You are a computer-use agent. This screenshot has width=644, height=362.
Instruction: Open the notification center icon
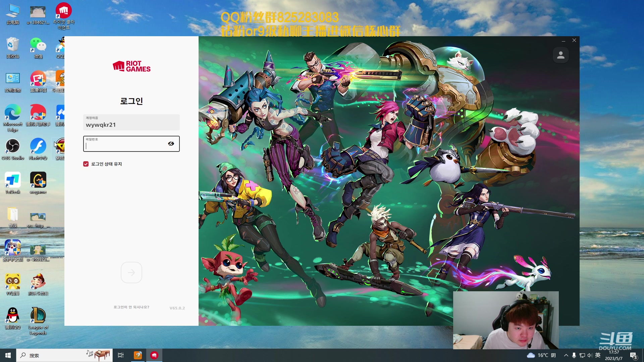click(x=633, y=355)
